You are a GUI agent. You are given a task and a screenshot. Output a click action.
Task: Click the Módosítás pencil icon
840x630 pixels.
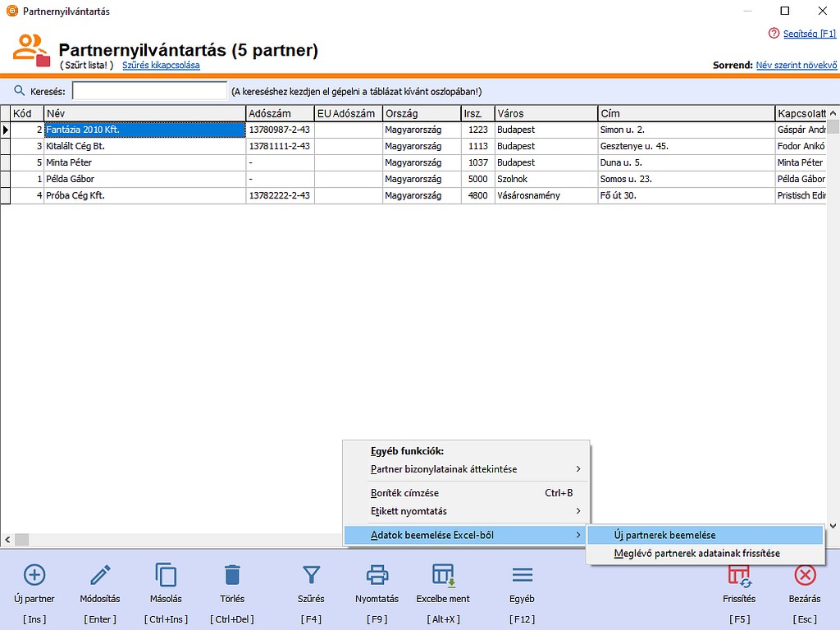[x=100, y=574]
